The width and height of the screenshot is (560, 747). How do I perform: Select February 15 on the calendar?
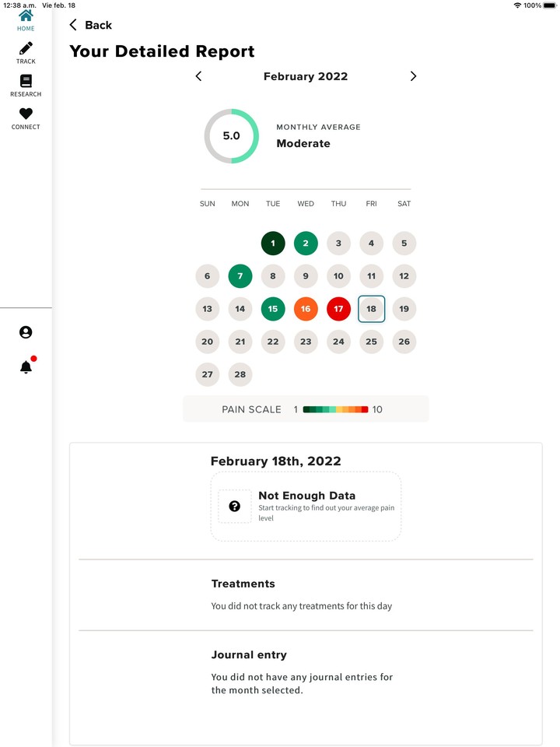pos(273,309)
